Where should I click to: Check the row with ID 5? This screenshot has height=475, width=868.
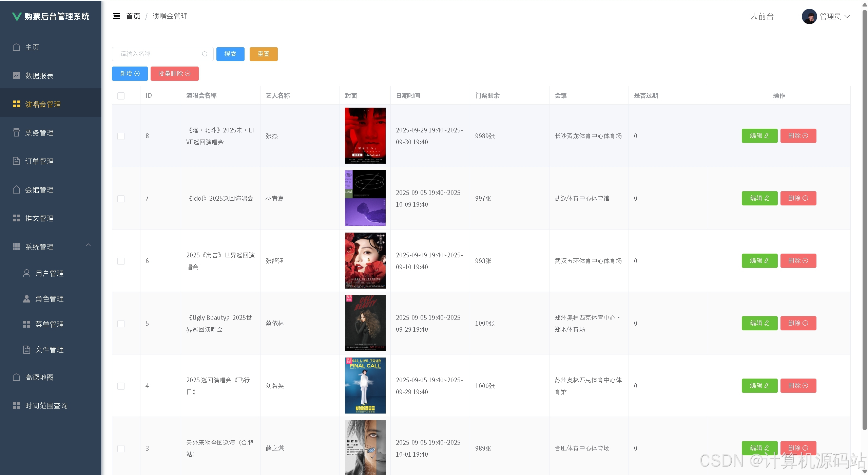tap(121, 324)
